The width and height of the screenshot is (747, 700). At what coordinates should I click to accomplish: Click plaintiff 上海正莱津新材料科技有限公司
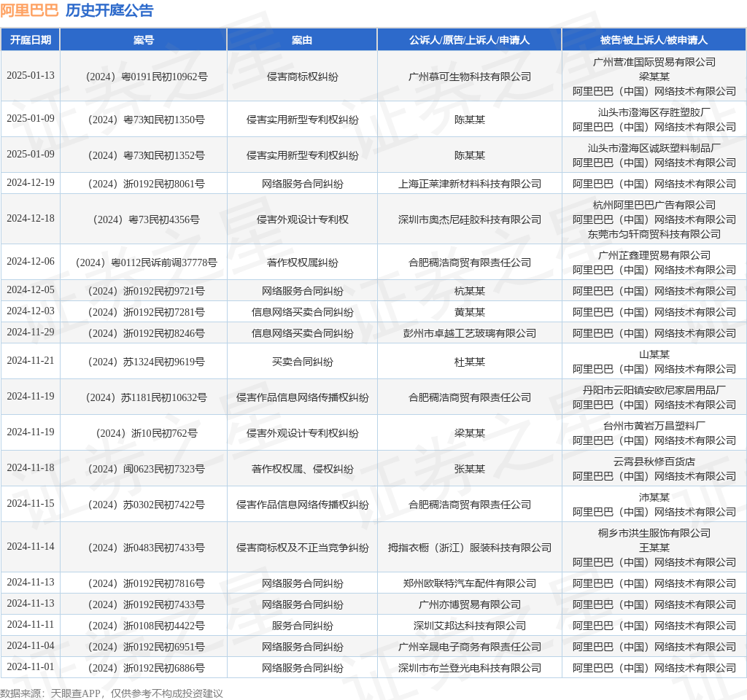tap(469, 184)
